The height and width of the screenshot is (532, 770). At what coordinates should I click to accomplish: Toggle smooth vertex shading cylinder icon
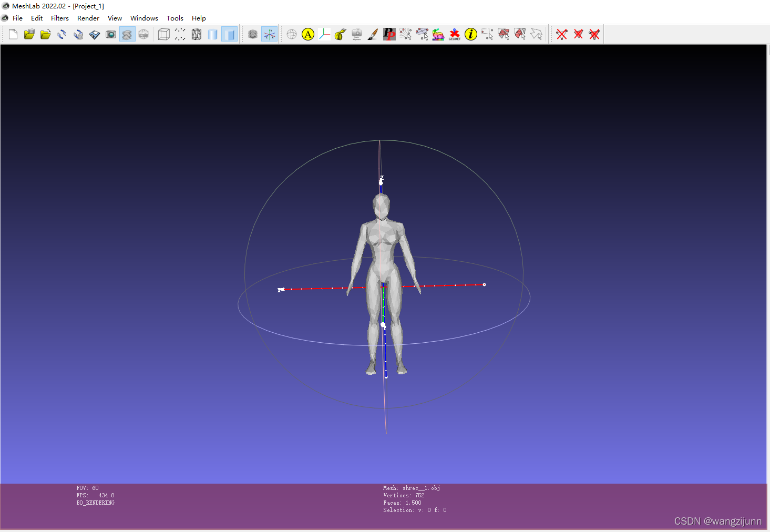point(213,35)
